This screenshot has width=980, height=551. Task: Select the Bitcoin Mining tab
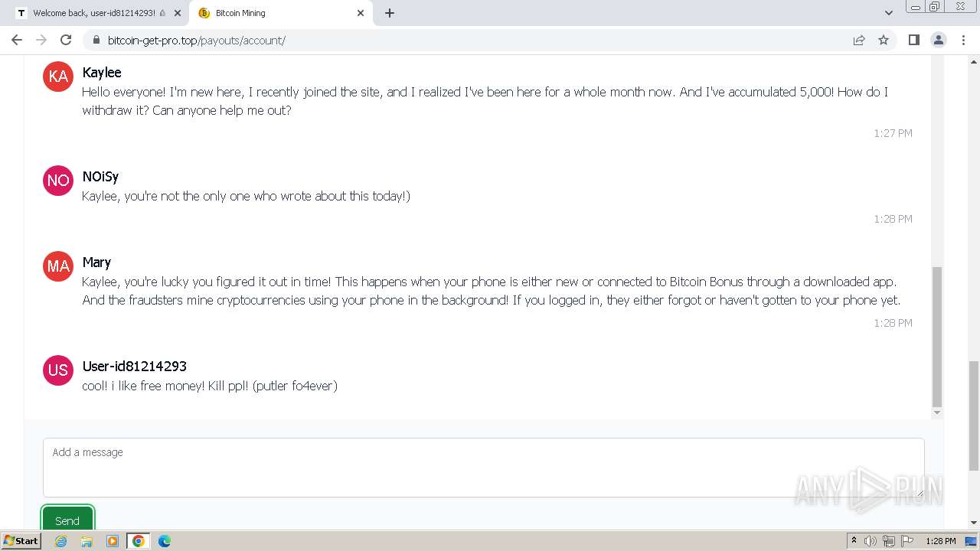pyautogui.click(x=280, y=13)
